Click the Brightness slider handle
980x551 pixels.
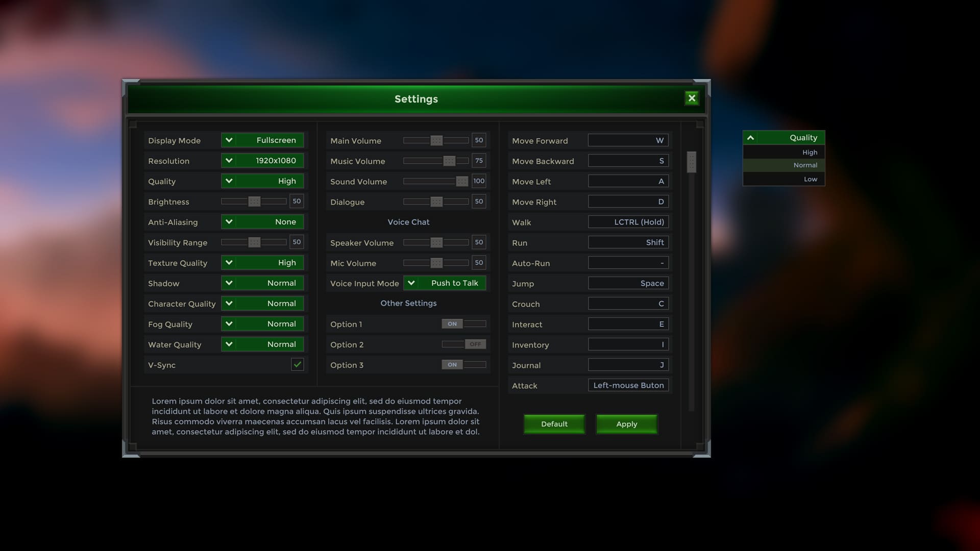point(254,202)
